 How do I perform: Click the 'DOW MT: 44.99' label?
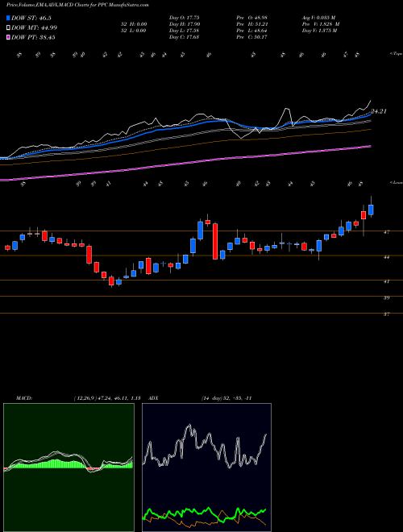(35, 28)
